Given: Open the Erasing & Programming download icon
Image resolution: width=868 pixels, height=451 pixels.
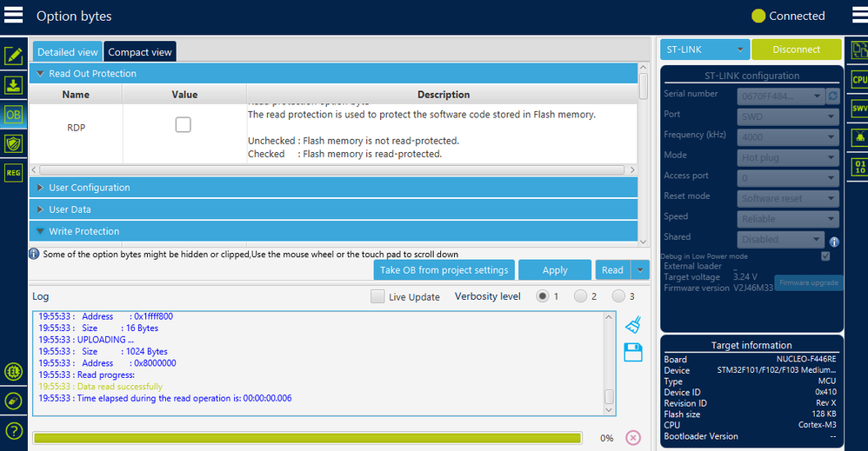Looking at the screenshot, I should point(13,85).
